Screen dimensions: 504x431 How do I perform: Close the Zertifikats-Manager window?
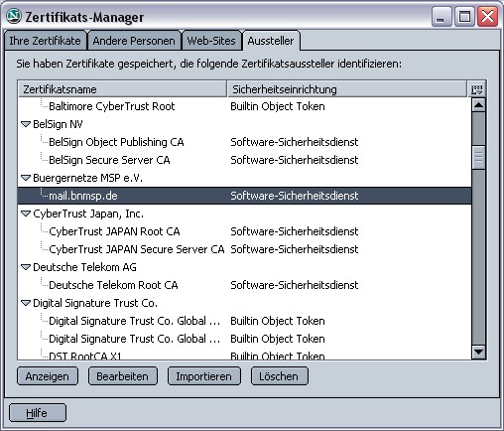(x=488, y=16)
